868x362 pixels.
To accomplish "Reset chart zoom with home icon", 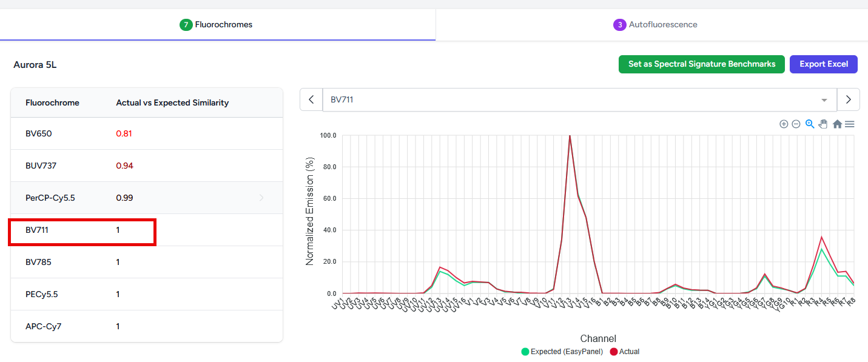I will [x=837, y=124].
